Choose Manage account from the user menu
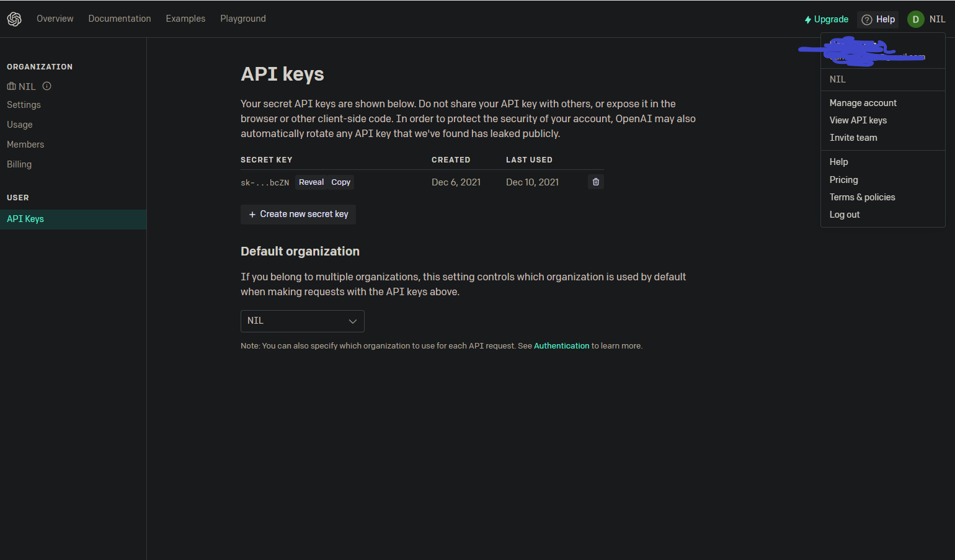955x560 pixels. 863,103
